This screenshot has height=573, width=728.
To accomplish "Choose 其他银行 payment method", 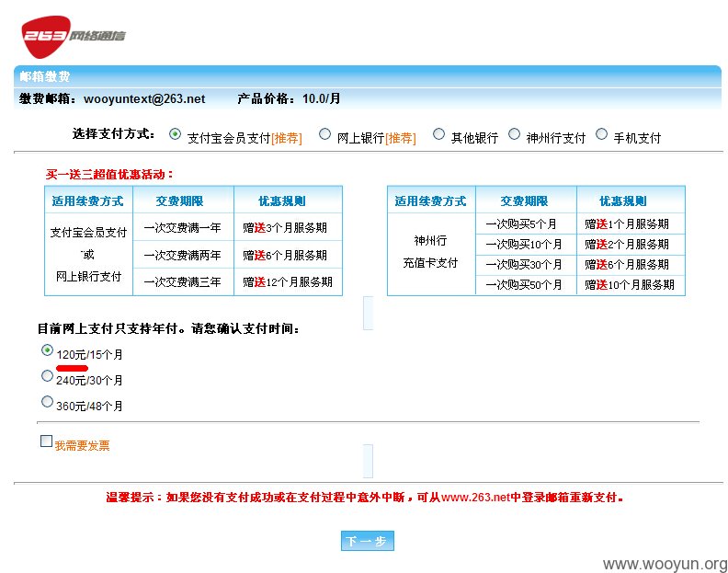I will [x=438, y=134].
